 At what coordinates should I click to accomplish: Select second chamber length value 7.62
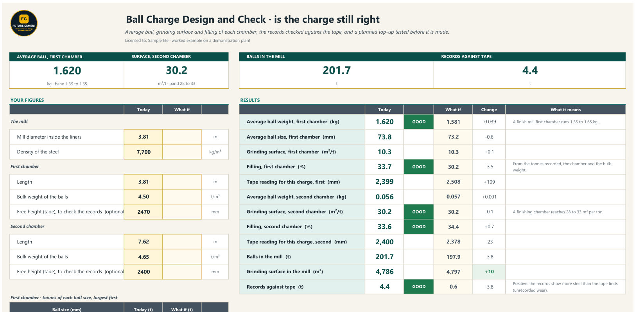[x=144, y=242]
